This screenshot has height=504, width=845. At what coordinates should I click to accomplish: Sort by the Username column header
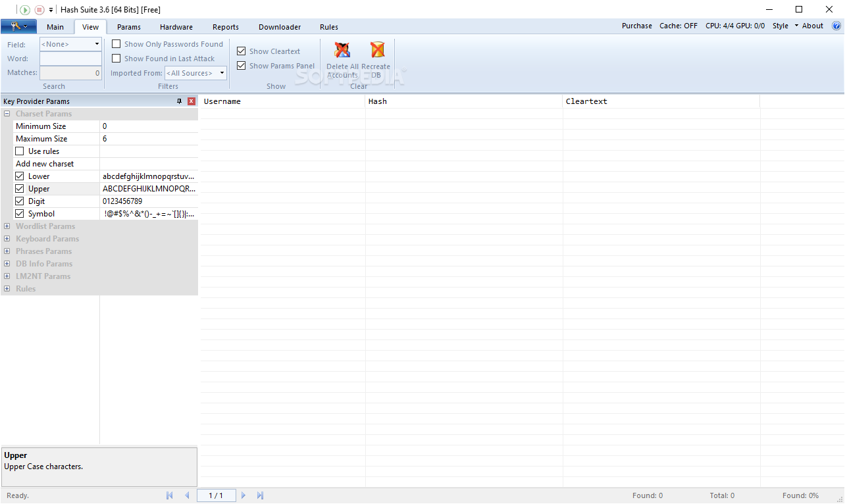(282, 101)
